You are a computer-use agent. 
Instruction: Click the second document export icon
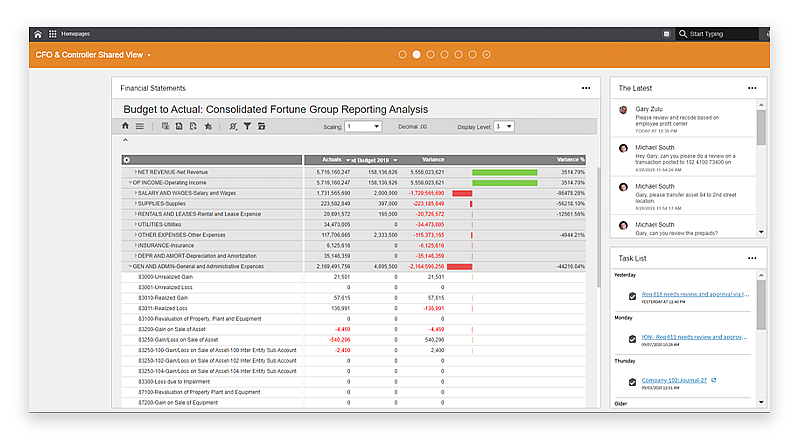pyautogui.click(x=179, y=126)
